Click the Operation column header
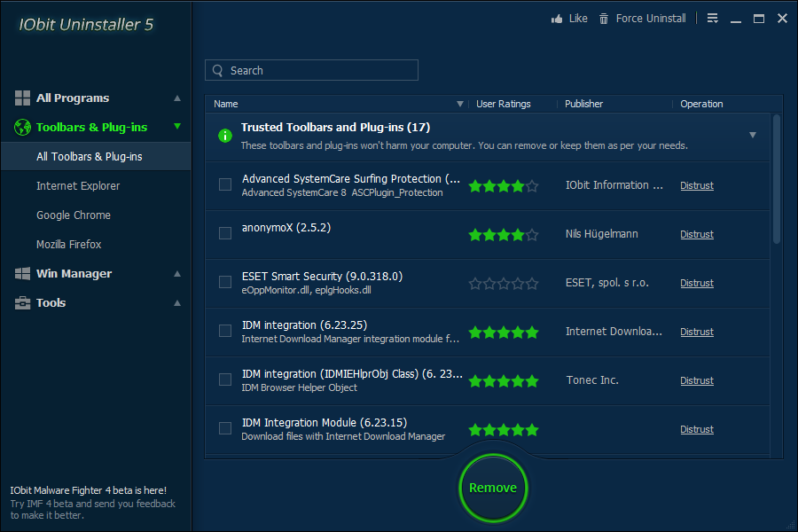The width and height of the screenshot is (798, 532). click(701, 104)
